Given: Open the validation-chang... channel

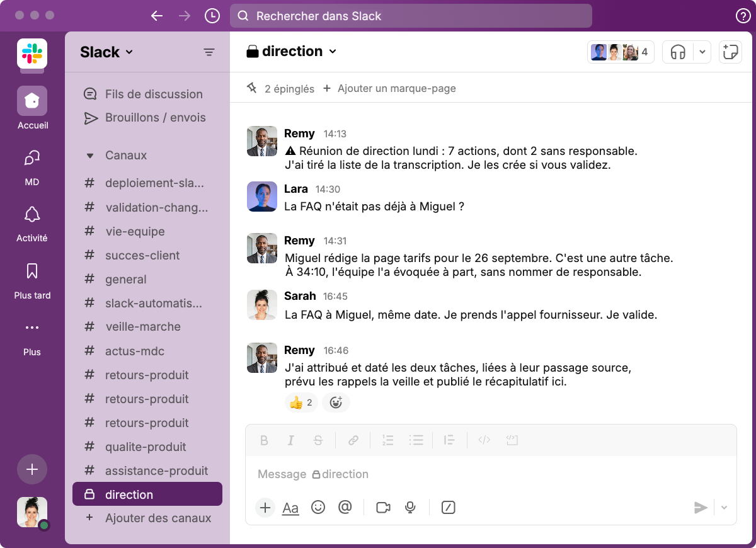Looking at the screenshot, I should (147, 207).
